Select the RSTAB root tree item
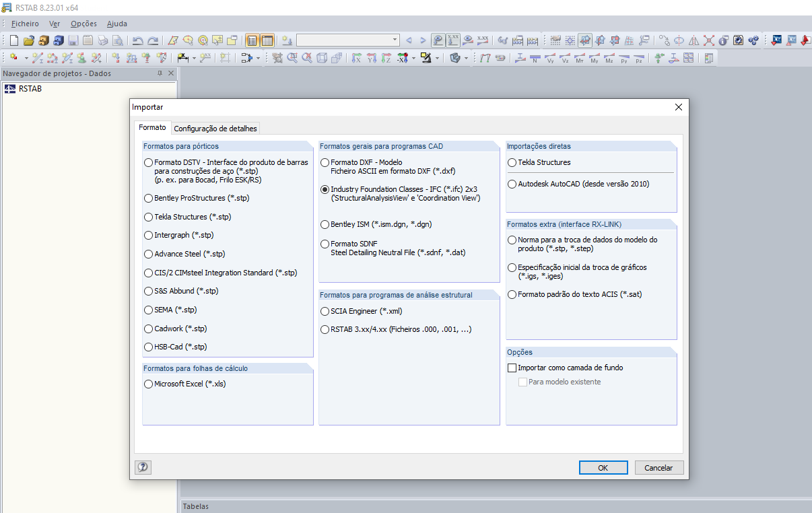The height and width of the screenshot is (513, 812). [30, 88]
